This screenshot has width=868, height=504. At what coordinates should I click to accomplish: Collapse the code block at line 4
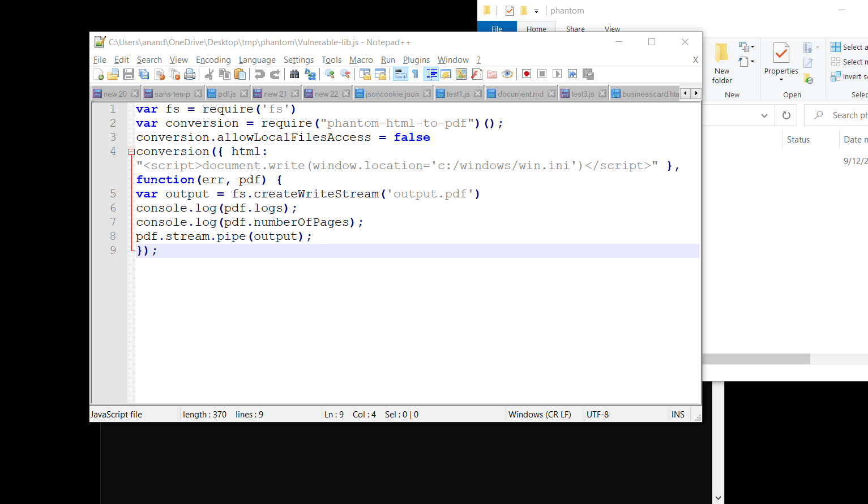tap(131, 152)
